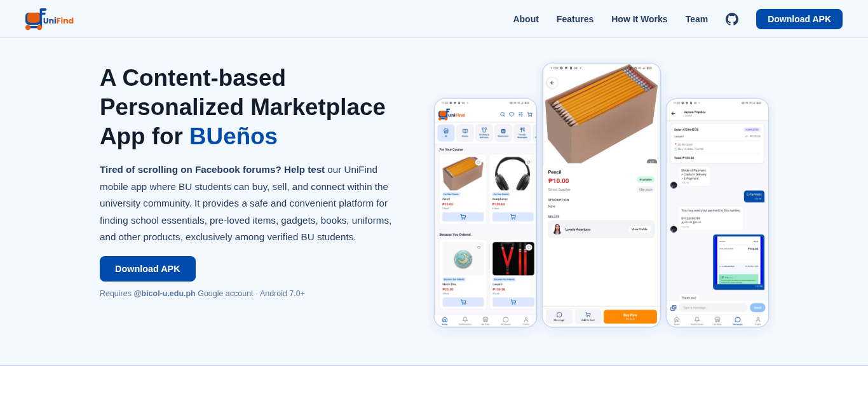Click the cart button under the Headphones card
This screenshot has width=868, height=401.
[x=513, y=217]
